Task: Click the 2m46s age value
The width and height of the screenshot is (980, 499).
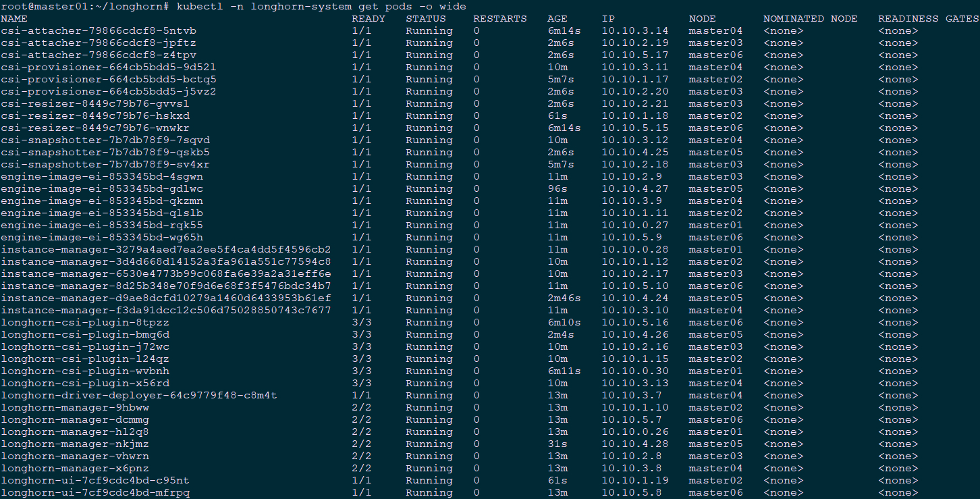Action: click(x=564, y=298)
